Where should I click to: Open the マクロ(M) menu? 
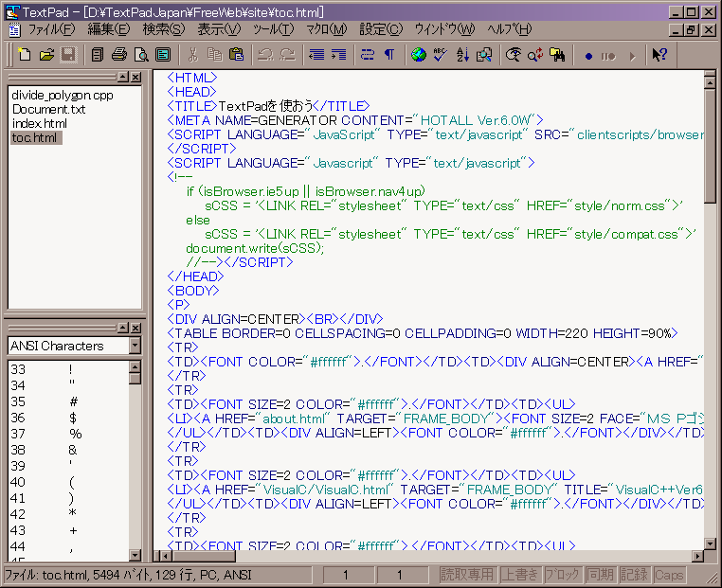pyautogui.click(x=327, y=30)
